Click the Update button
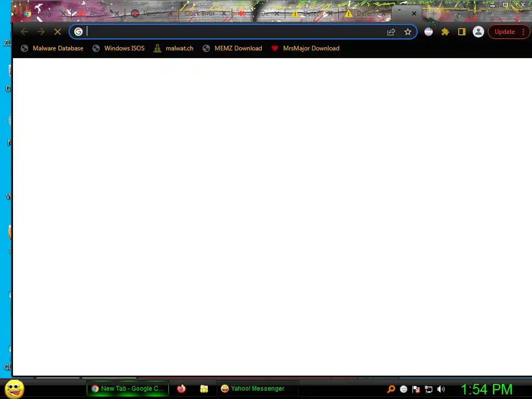The image size is (532, 399). click(x=504, y=32)
